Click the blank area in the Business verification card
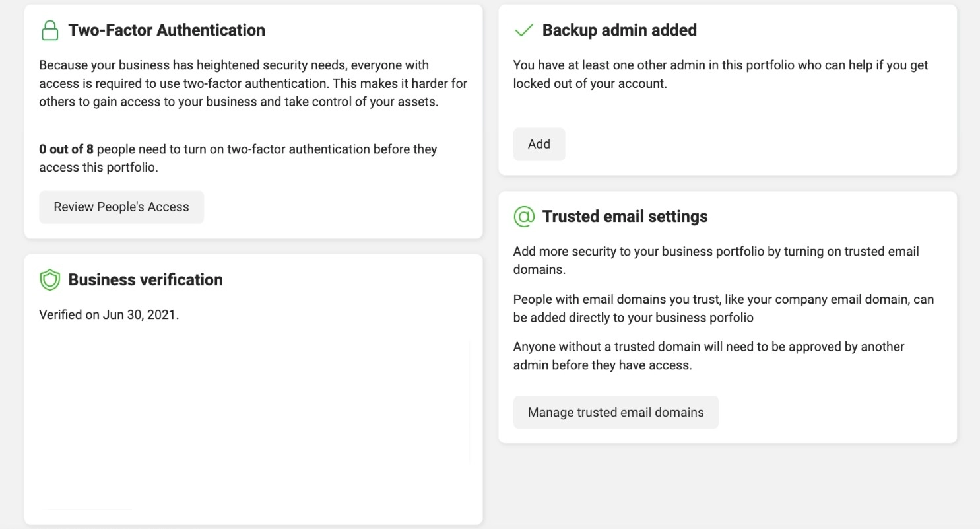The width and height of the screenshot is (980, 529). pos(253,416)
